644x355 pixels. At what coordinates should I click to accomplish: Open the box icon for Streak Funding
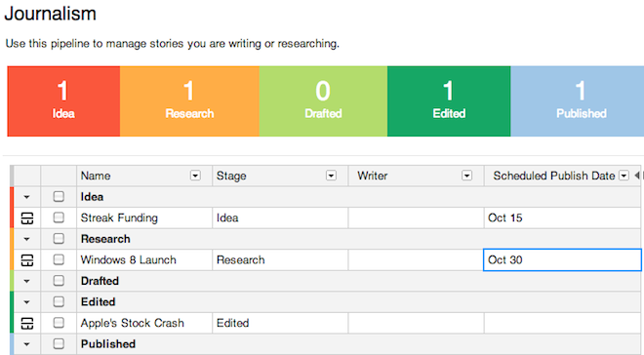[27, 217]
